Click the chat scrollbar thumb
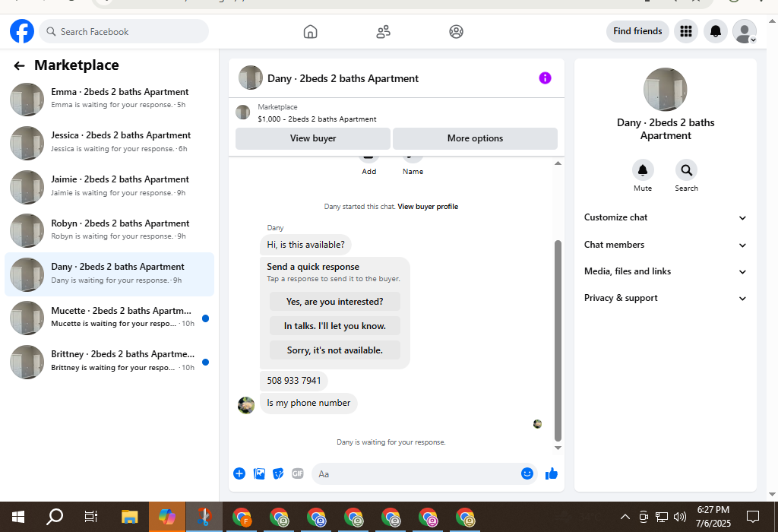The image size is (778, 532). click(x=558, y=340)
